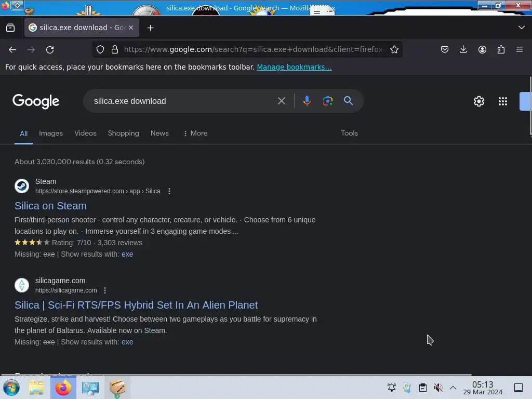The image size is (532, 399).
Task: Expand hidden system tray icons
Action: click(x=453, y=388)
